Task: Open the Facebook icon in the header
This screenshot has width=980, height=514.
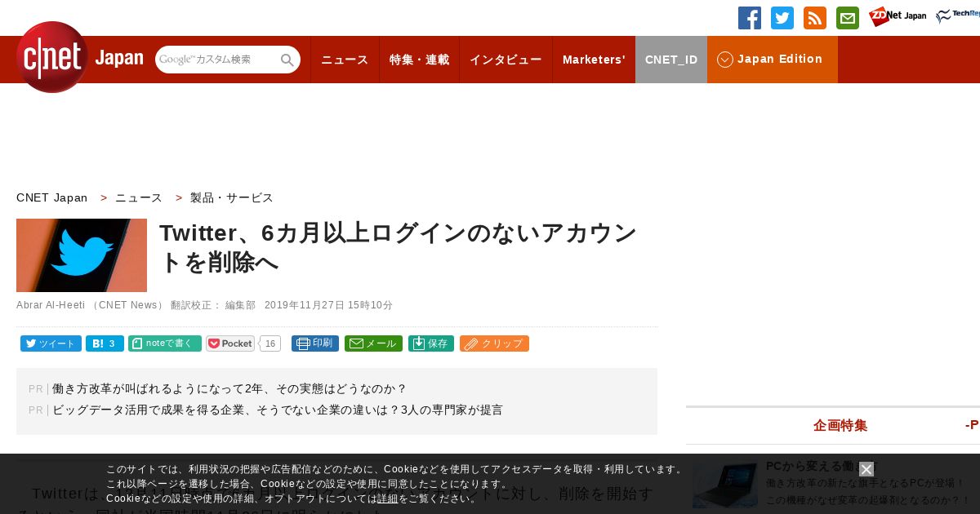Action: (750, 18)
